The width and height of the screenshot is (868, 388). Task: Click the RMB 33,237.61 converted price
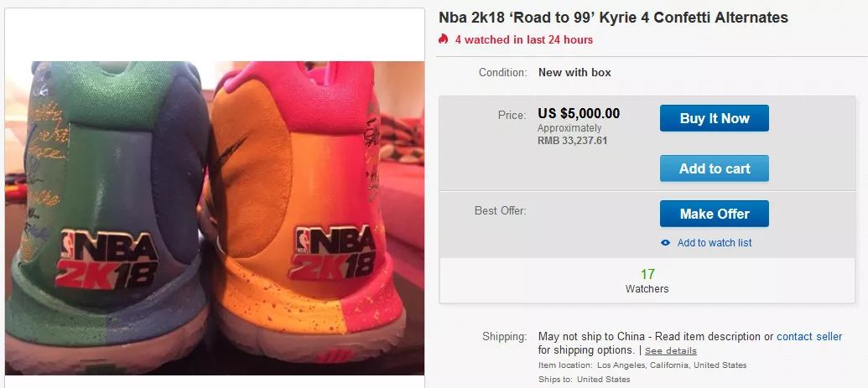coord(572,141)
